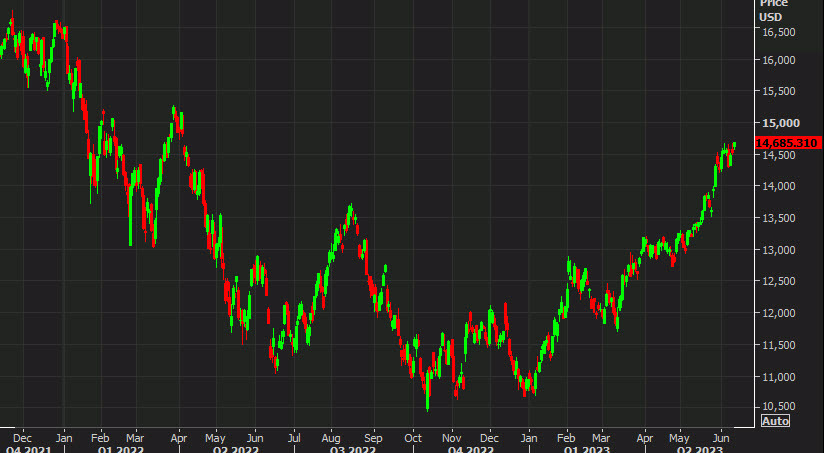Click the Apr 2023 month label
Viewport: 824px width, 453px height.
point(645,438)
